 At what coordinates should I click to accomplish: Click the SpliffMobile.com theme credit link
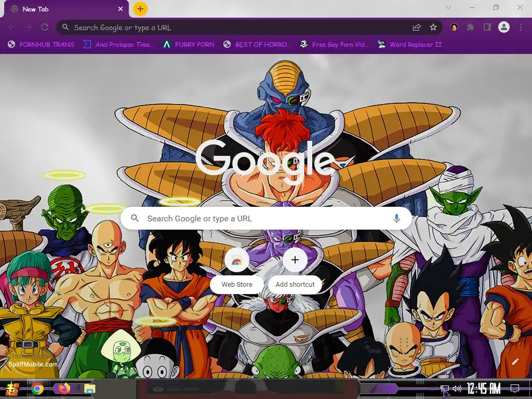(x=33, y=364)
